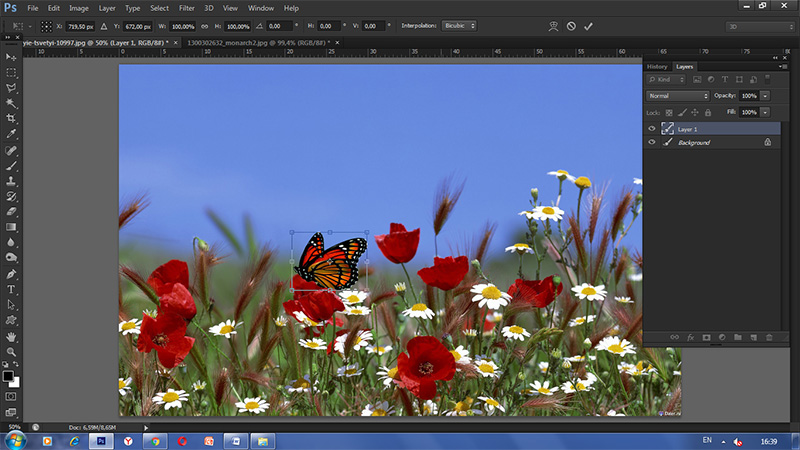Open the Opacity slider arrow
The image size is (800, 450).
[765, 96]
